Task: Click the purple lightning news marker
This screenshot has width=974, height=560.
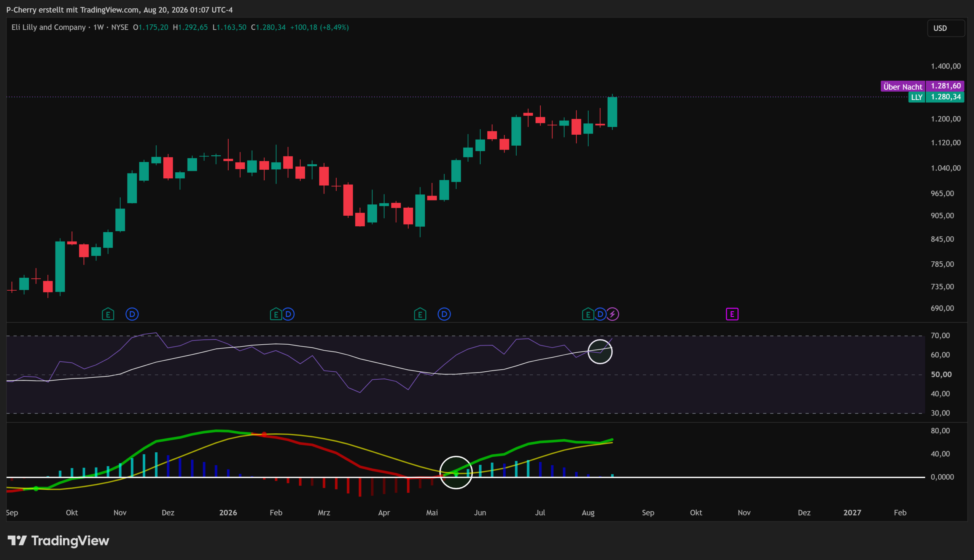Action: coord(613,314)
